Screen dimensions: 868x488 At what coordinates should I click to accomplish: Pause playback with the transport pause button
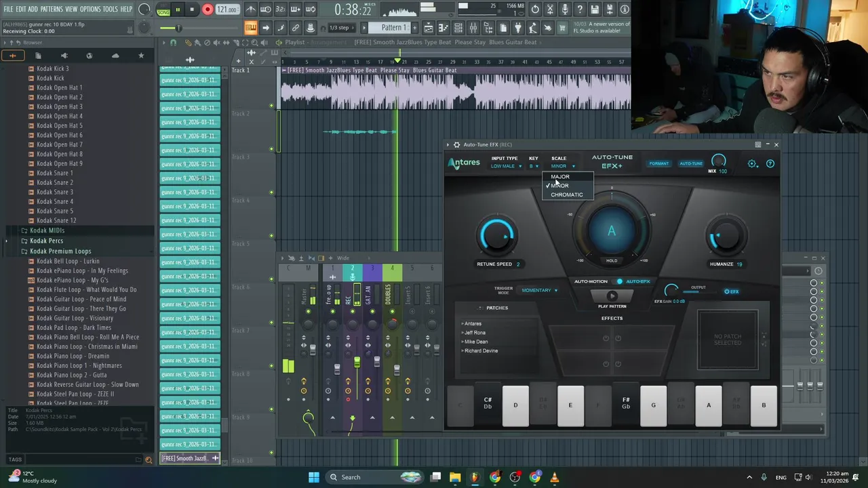178,9
